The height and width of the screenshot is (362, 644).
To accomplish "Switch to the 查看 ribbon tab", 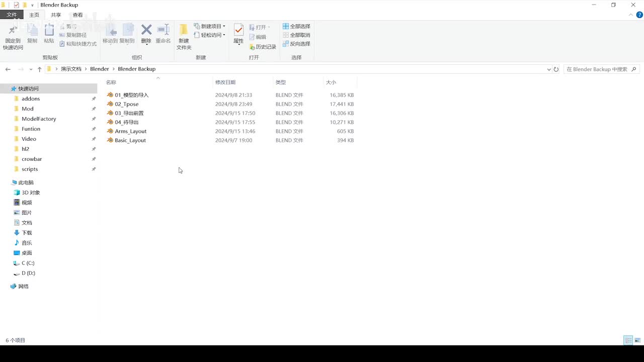I will [77, 15].
